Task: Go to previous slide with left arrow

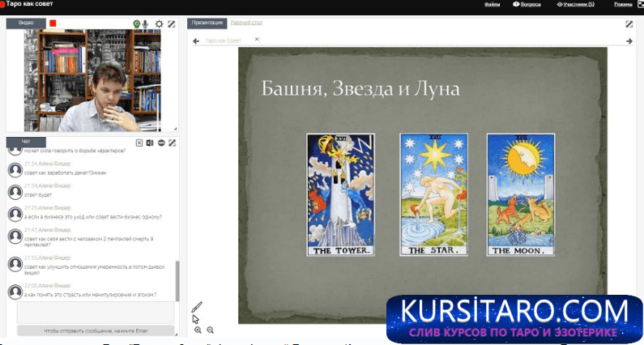Action: 195,40
